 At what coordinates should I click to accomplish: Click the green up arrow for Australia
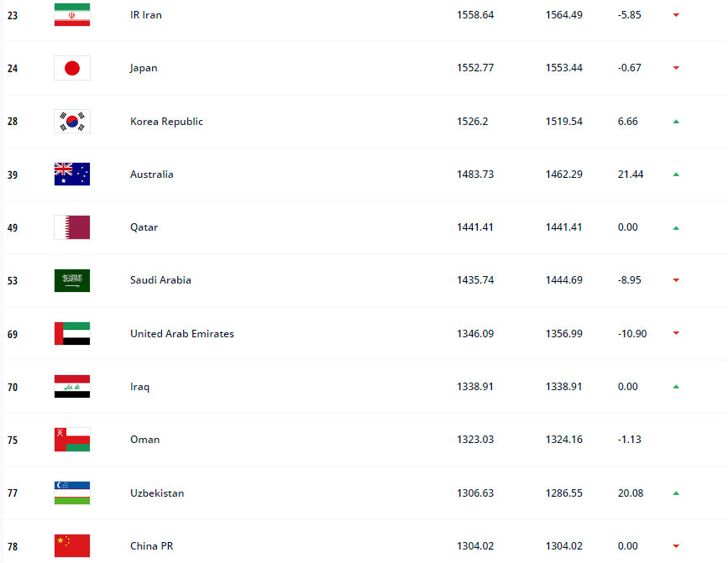point(675,175)
